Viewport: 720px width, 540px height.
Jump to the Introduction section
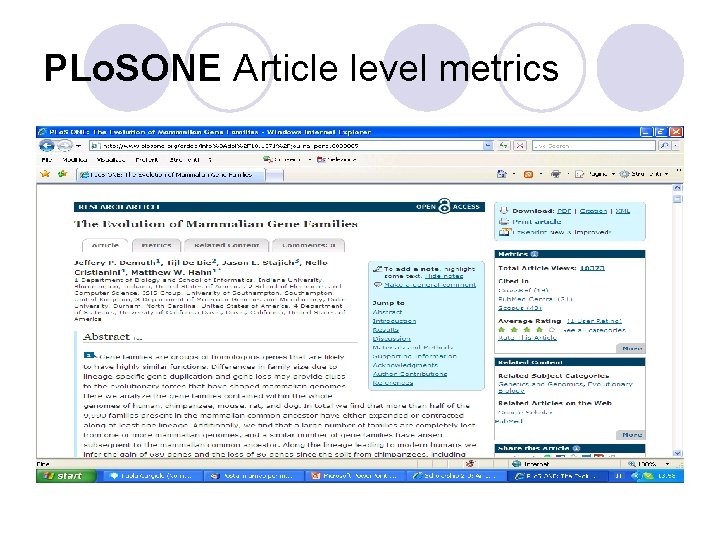(394, 321)
